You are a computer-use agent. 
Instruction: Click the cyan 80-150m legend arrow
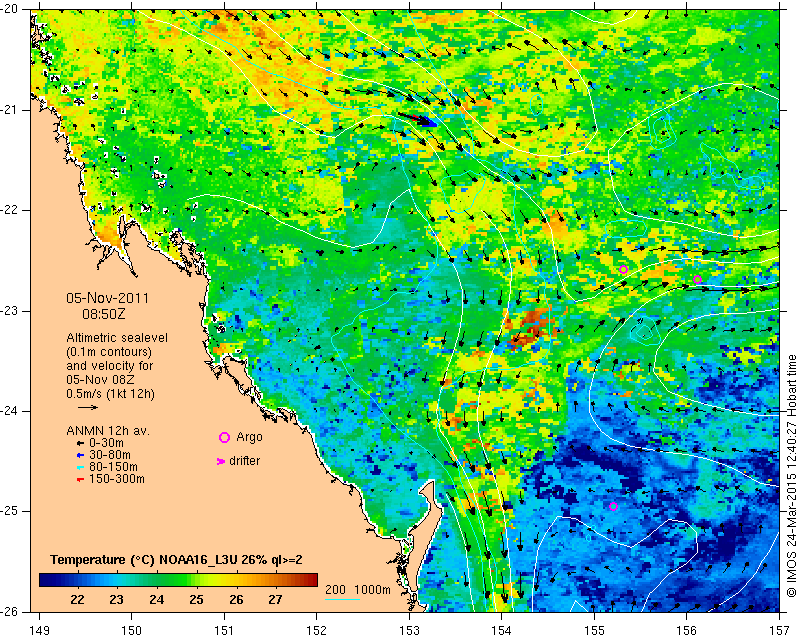coord(80,467)
